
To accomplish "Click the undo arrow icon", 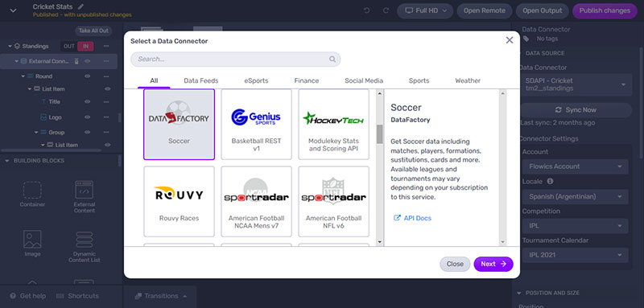I will [367, 11].
